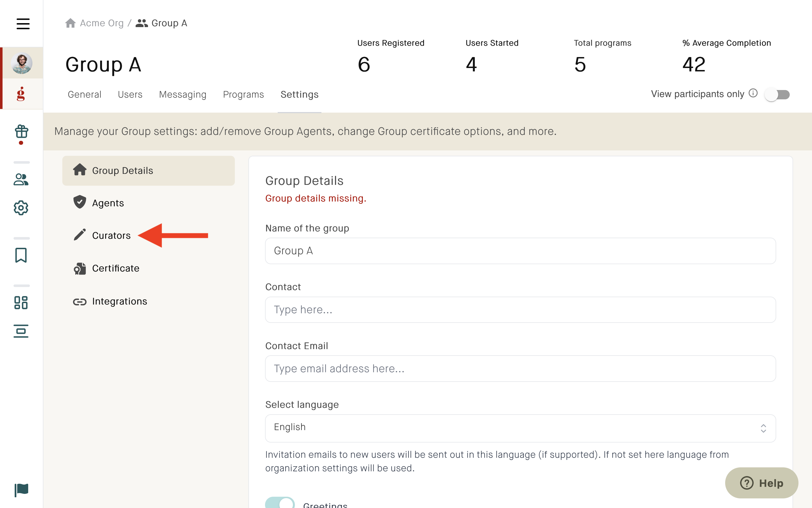The height and width of the screenshot is (508, 812).
Task: Open the bookmark icon in sidebar
Action: coord(21,255)
